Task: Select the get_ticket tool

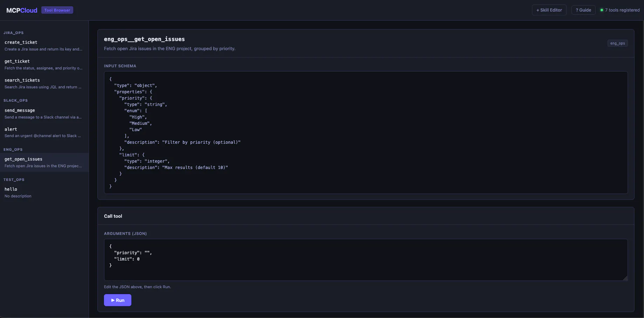Action: pyautogui.click(x=44, y=65)
